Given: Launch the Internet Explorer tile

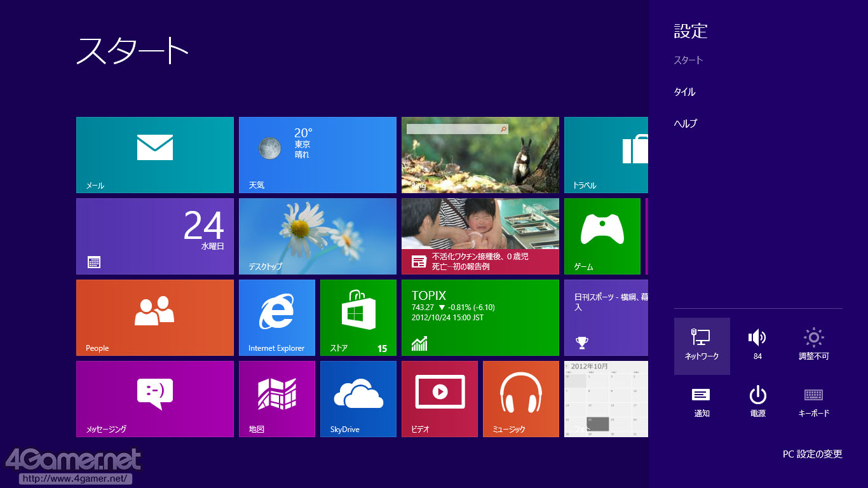Looking at the screenshot, I should point(277,318).
